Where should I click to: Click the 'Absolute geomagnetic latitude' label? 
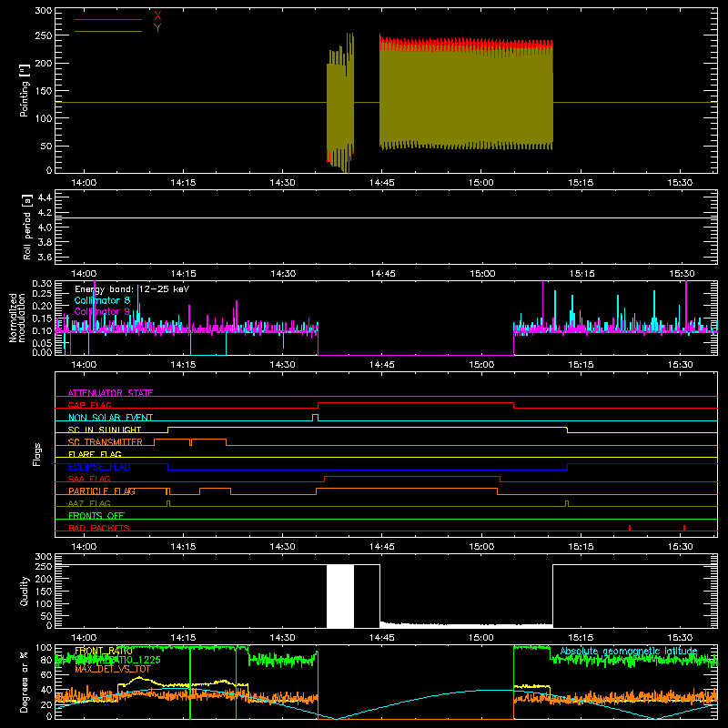click(x=629, y=651)
